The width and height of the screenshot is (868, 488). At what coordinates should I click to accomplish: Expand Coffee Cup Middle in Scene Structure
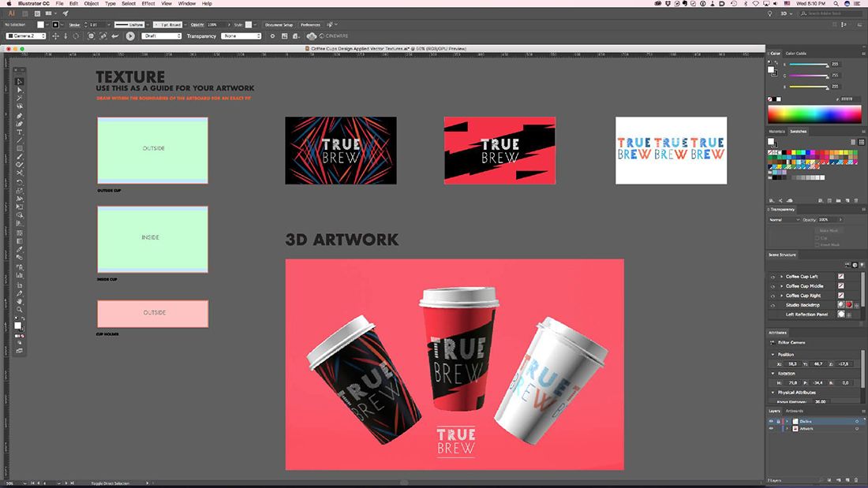pyautogui.click(x=781, y=286)
